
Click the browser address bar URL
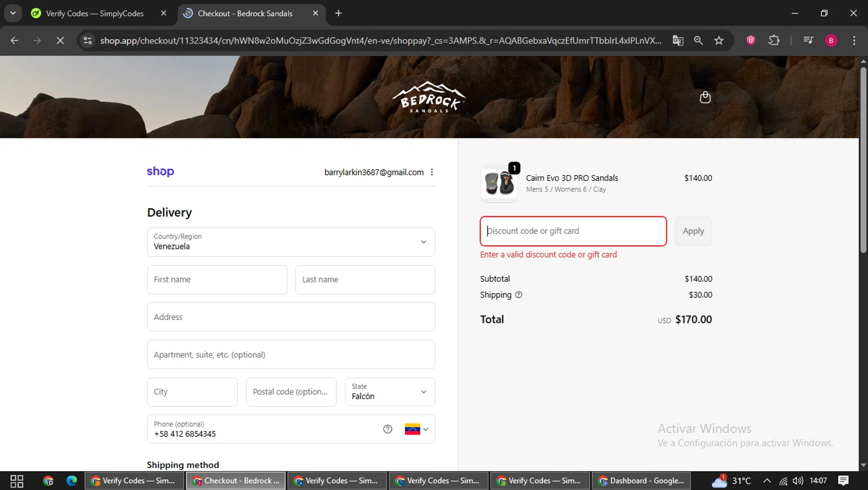[x=381, y=40]
